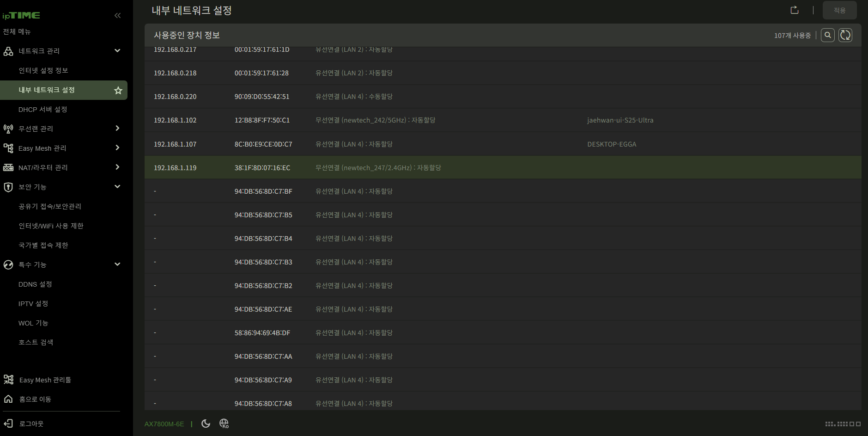This screenshot has height=436, width=868.
Task: Click the export/share icon at top right
Action: coord(795,10)
